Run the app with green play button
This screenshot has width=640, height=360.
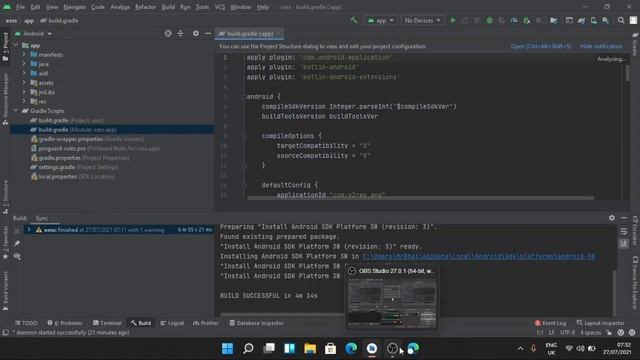click(453, 20)
